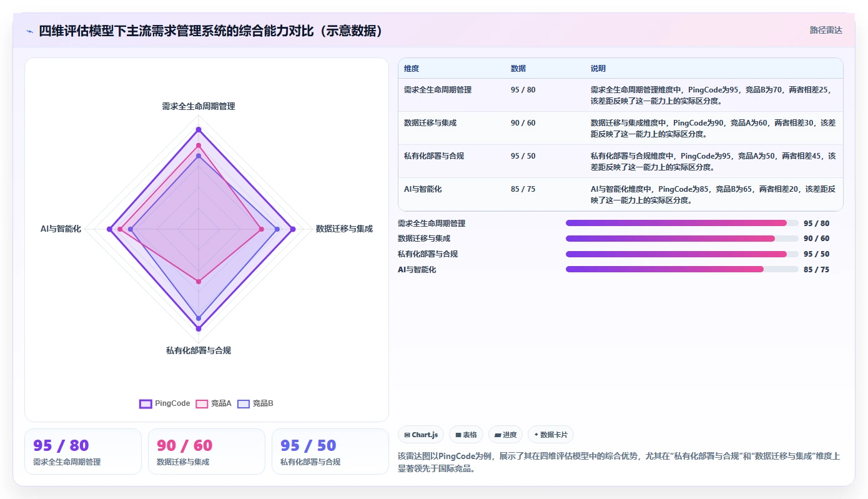Open the 95 / 50 data card

[330, 452]
